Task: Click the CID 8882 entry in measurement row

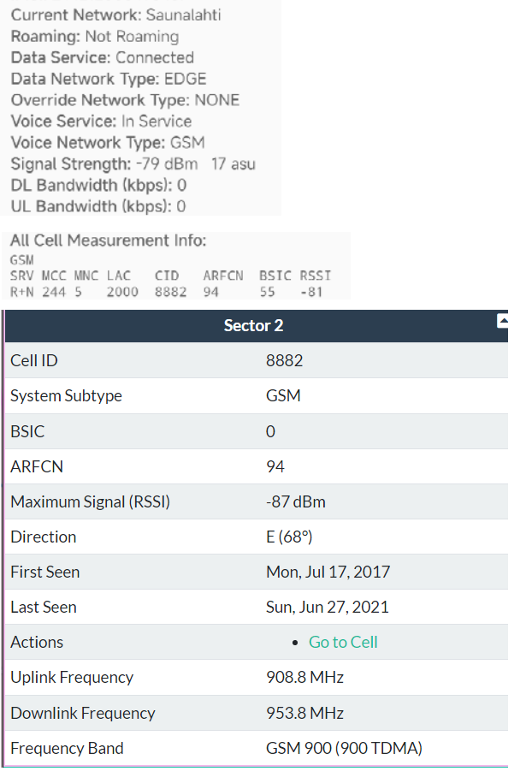Action: click(x=171, y=292)
